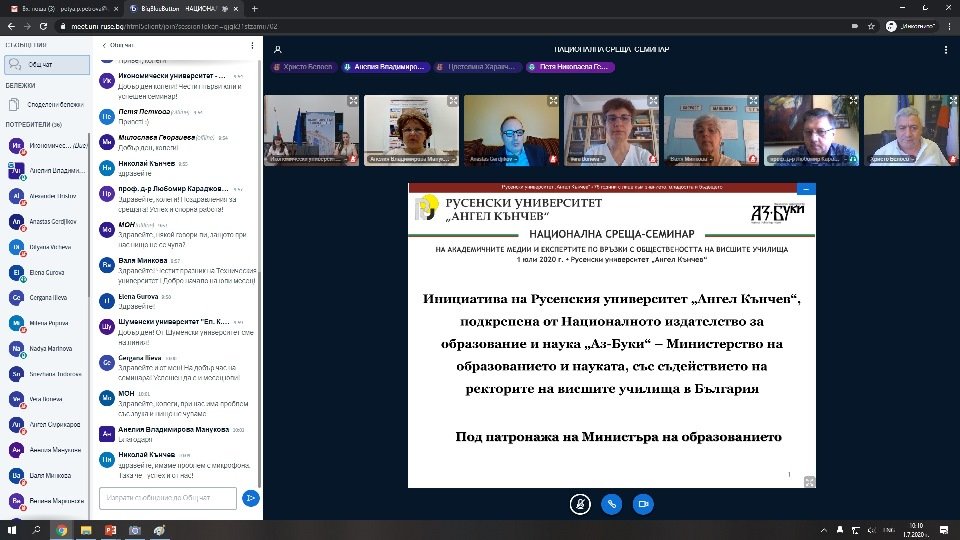Click talking indicator for Анелия Владимиро...
The width and height of the screenshot is (960, 540).
[x=385, y=67]
